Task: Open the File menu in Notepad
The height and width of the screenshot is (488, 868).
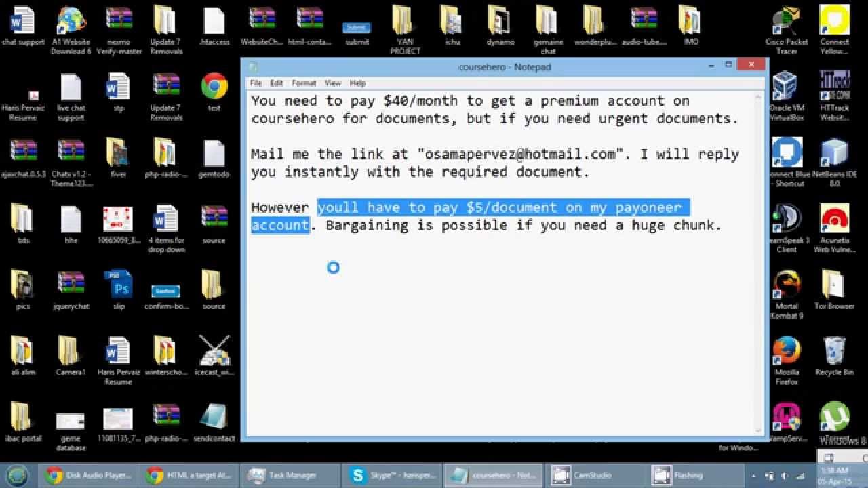Action: pyautogui.click(x=256, y=83)
